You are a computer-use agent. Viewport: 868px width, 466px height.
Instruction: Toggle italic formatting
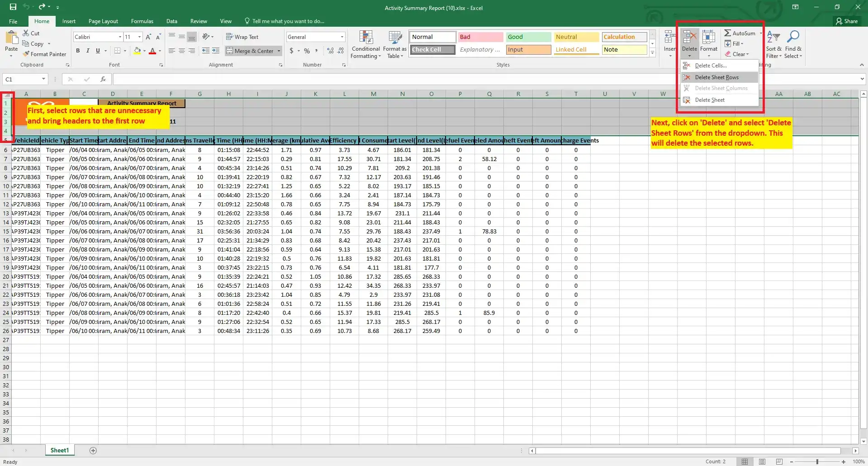[x=88, y=51]
